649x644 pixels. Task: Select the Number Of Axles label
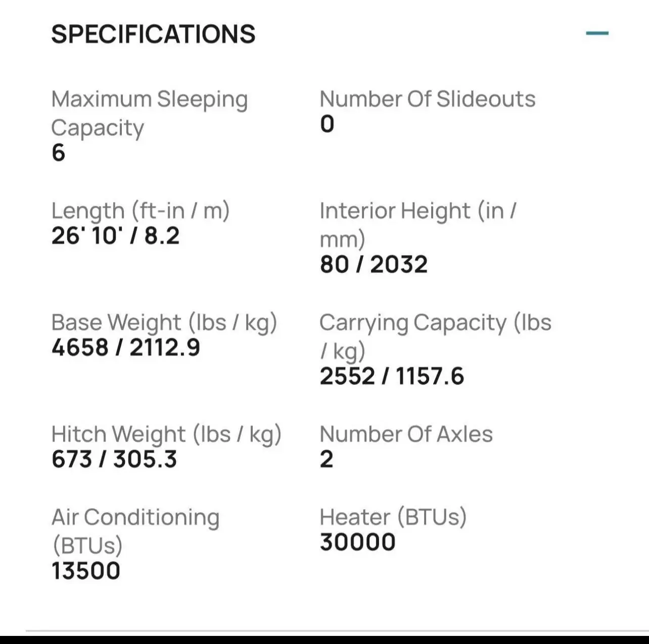[406, 434]
